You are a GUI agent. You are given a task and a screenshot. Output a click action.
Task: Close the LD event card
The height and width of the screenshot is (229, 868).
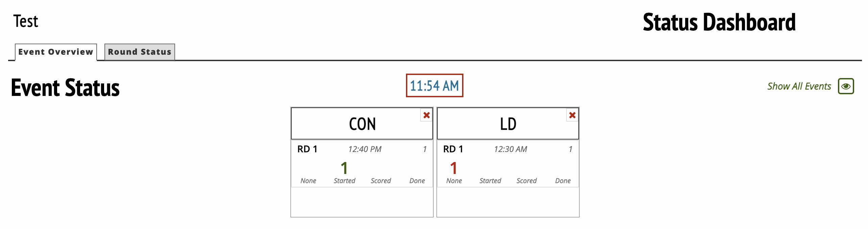pyautogui.click(x=572, y=115)
